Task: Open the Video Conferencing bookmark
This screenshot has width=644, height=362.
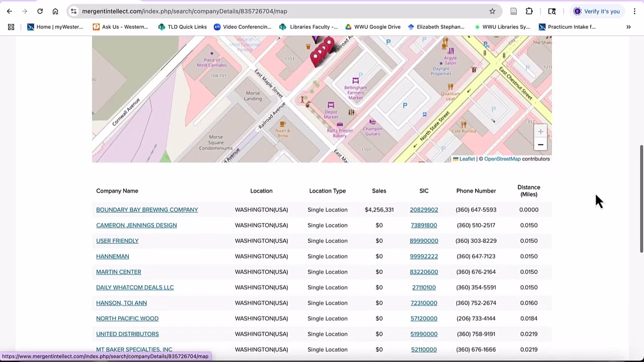Action: [x=243, y=27]
